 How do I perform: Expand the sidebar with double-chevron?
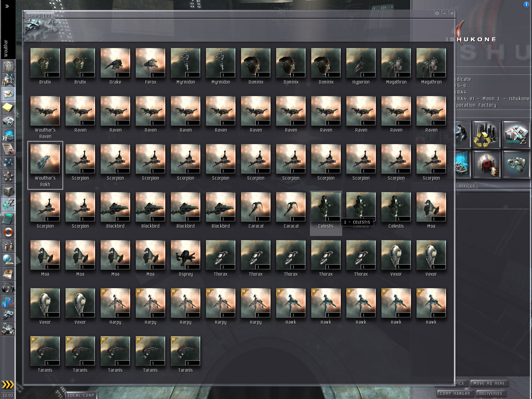click(7, 6)
